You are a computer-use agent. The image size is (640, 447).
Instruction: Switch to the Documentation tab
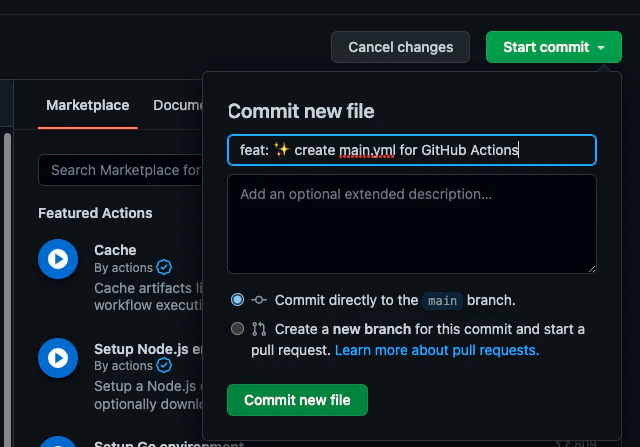click(x=178, y=105)
